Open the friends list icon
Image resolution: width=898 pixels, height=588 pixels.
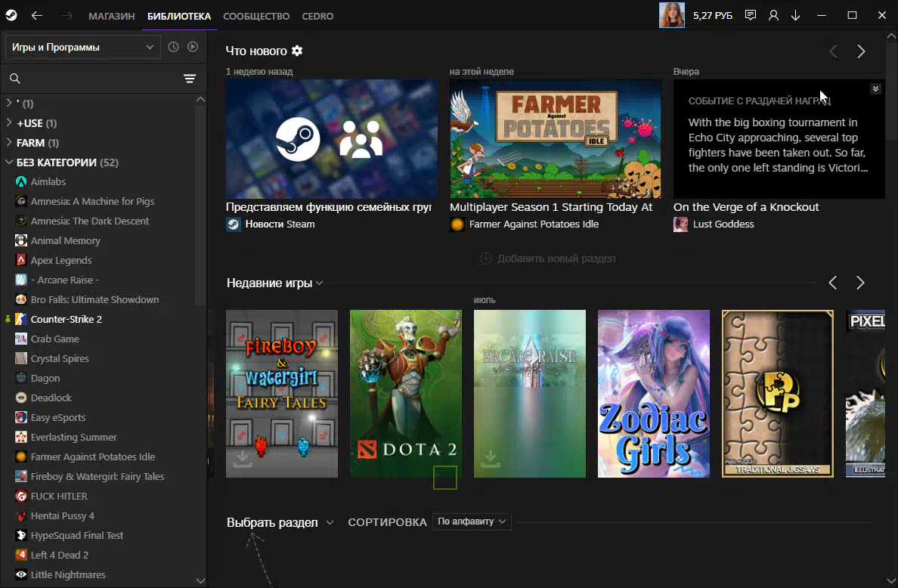(x=773, y=15)
